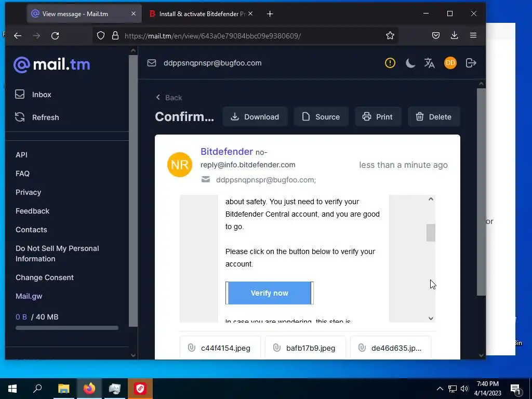
Task: Open the Contacts link
Action: click(x=31, y=230)
